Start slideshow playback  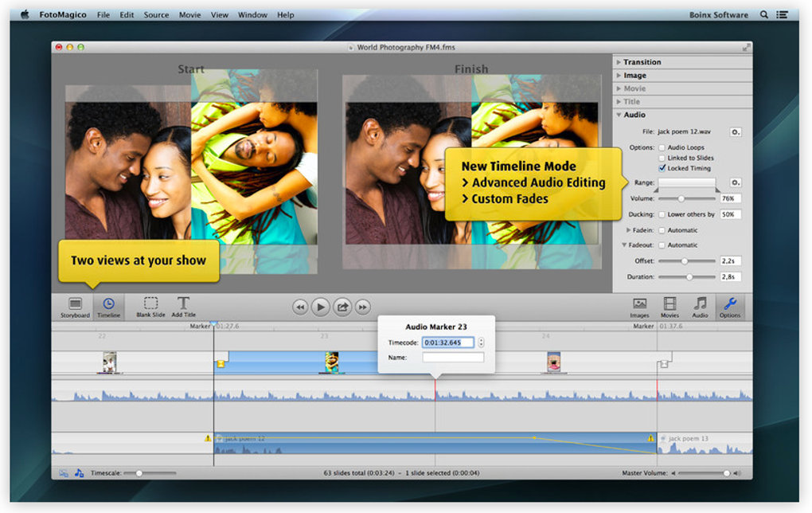click(x=321, y=307)
